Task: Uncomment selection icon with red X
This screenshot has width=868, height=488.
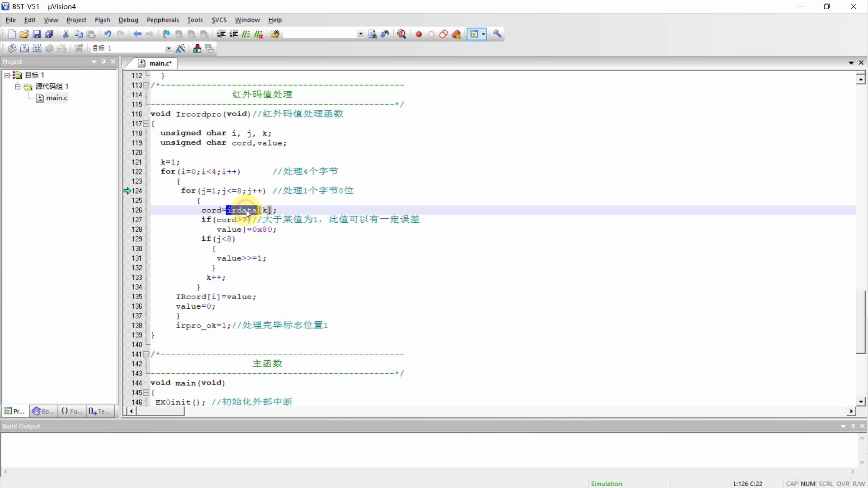Action: pos(259,34)
